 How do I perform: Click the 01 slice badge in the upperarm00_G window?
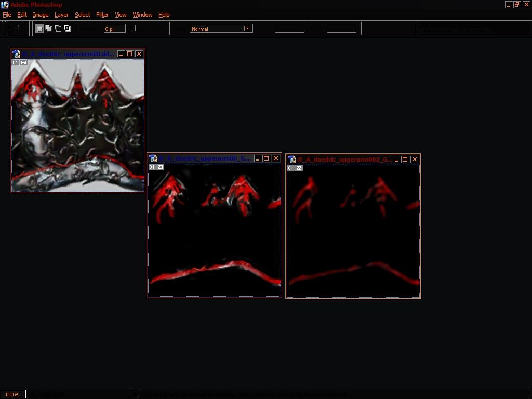(152, 167)
